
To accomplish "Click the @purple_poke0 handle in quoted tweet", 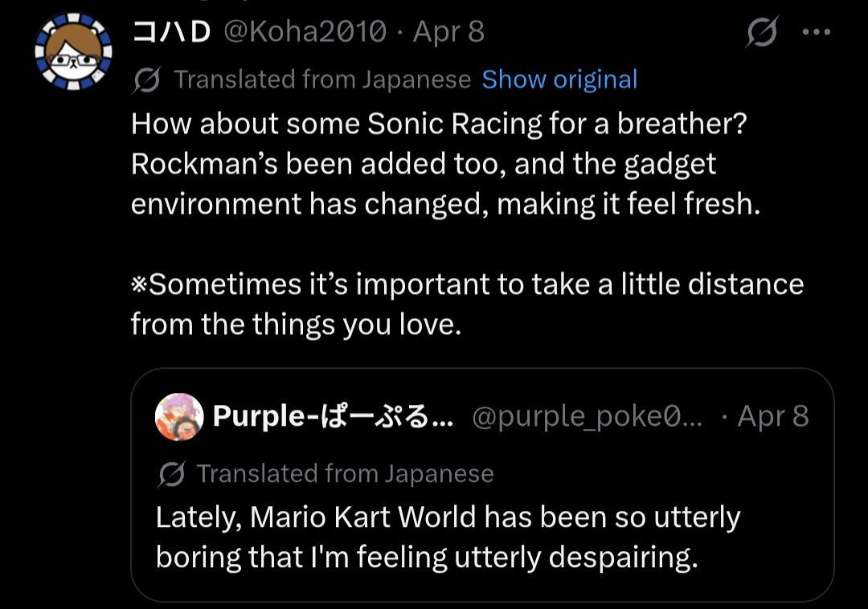I will tap(588, 416).
